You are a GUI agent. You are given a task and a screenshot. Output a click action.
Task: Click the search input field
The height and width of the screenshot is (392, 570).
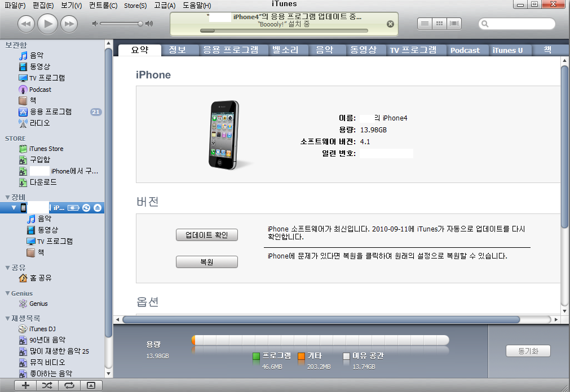coord(517,24)
